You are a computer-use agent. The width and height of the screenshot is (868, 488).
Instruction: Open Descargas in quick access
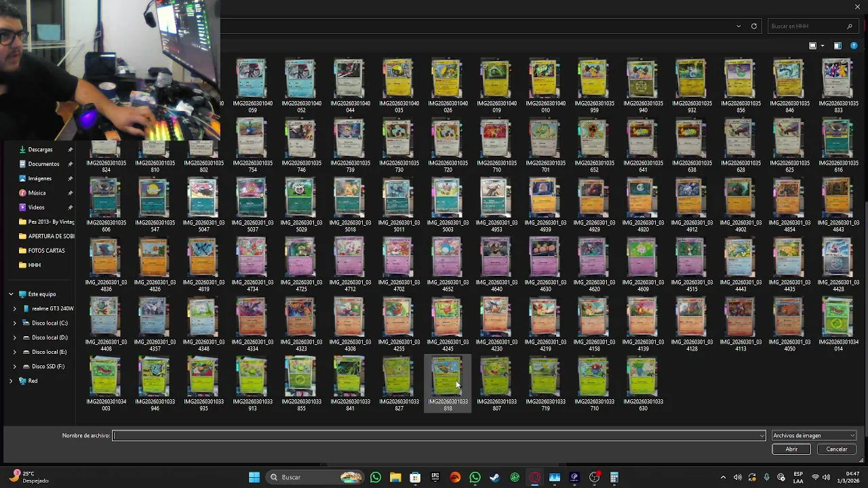[x=41, y=149]
